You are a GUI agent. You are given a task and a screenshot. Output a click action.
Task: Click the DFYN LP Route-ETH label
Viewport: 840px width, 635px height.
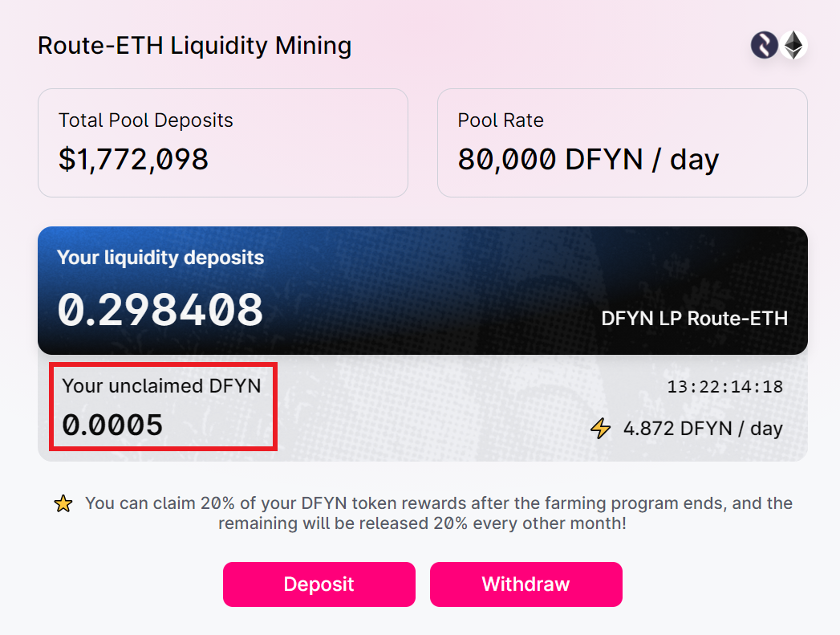[x=694, y=319]
